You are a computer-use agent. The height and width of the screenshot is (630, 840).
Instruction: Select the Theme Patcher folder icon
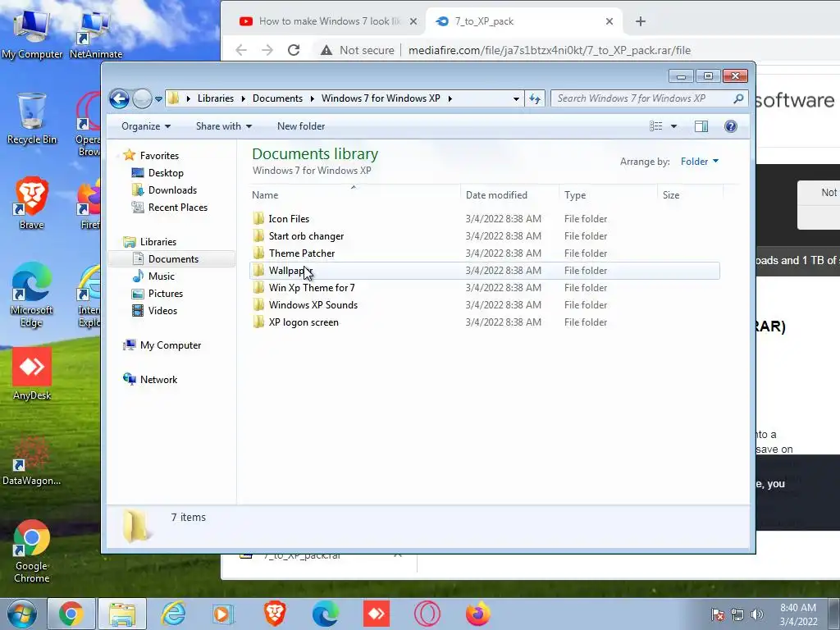(x=258, y=253)
